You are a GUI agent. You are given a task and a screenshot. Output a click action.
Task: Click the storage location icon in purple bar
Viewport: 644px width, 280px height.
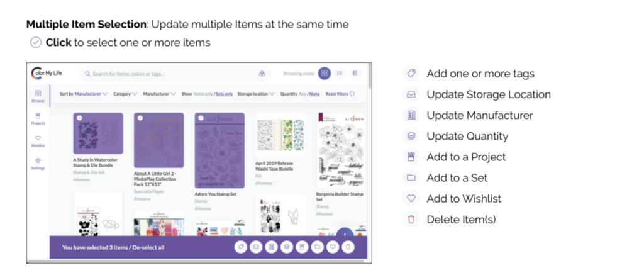tap(256, 247)
